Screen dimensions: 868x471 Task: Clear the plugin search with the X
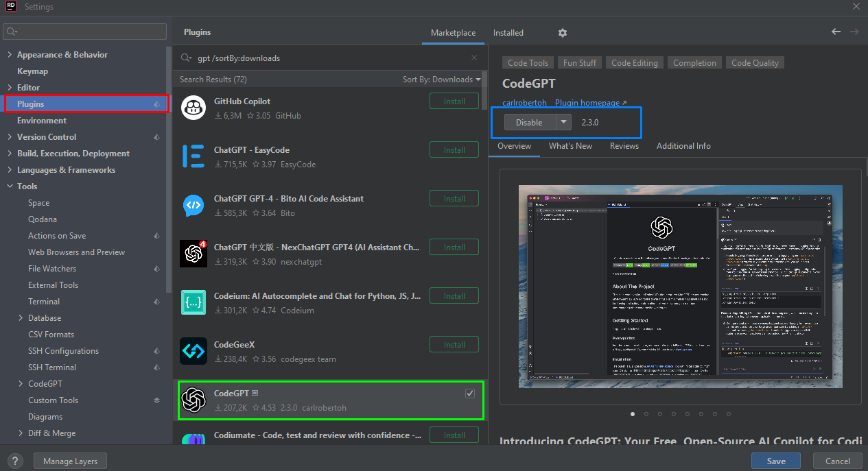(x=474, y=58)
